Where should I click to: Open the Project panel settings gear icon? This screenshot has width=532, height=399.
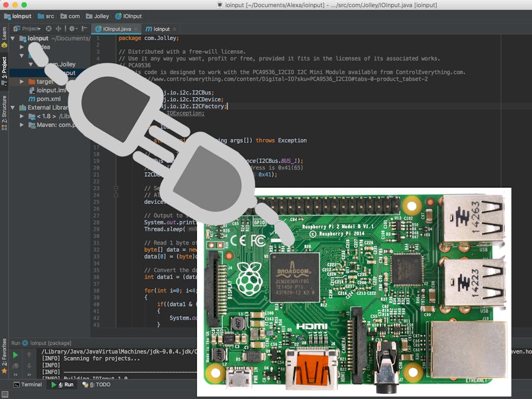[73, 28]
